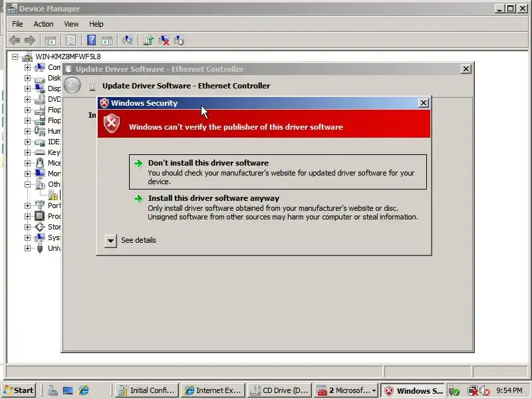This screenshot has height=399, width=532.
Task: Click the Update Driver Software toolbar icon
Action: click(x=148, y=41)
